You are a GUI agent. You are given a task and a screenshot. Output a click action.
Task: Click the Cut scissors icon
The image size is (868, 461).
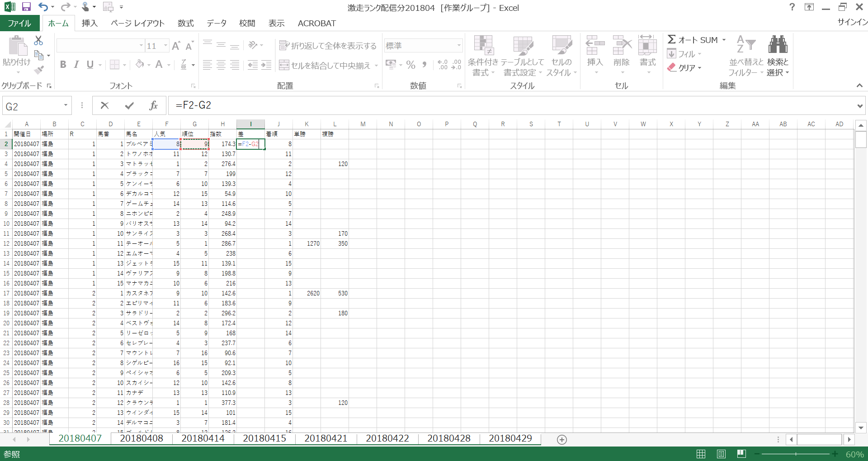coord(39,41)
